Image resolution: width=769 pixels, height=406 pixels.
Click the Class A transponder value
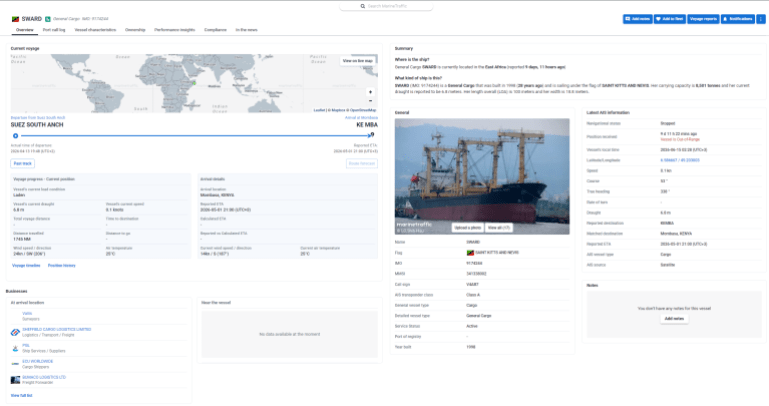tap(473, 295)
